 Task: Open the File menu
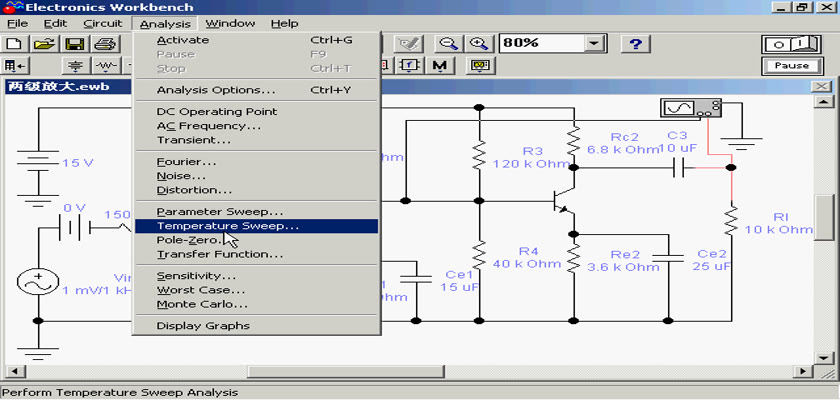17,24
